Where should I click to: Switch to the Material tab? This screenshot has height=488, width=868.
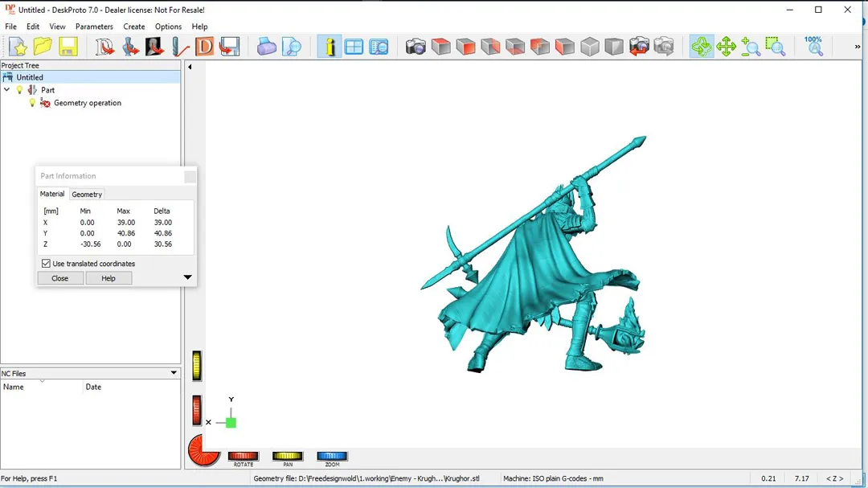tap(52, 194)
